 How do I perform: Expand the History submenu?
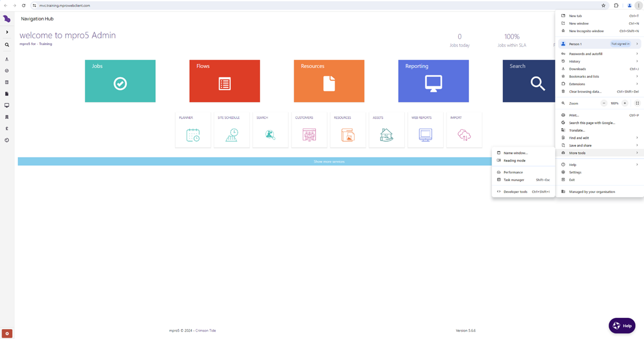click(600, 61)
